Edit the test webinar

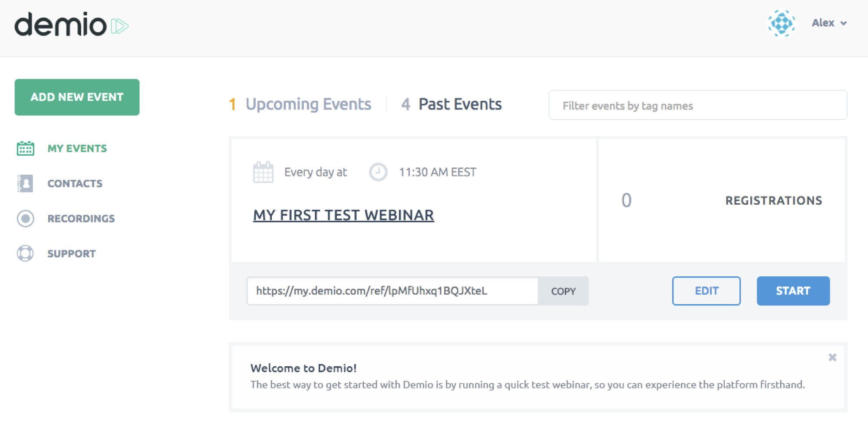coord(706,291)
